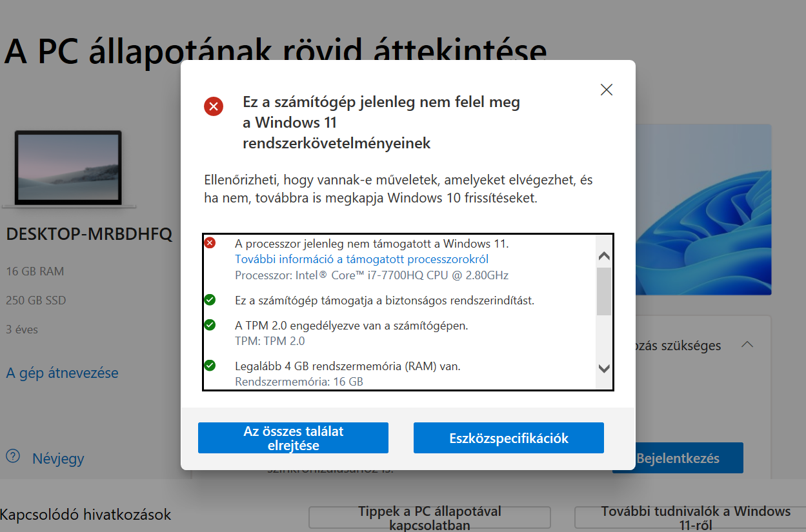Click 'Kapcsolódó hivatkozások' heading text

click(86, 515)
